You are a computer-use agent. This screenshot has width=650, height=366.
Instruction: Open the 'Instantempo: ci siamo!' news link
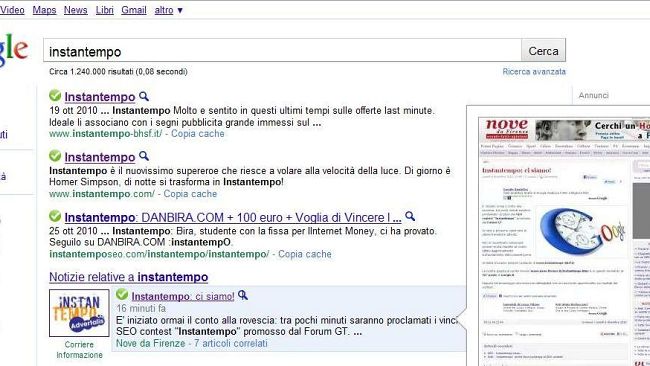click(183, 296)
